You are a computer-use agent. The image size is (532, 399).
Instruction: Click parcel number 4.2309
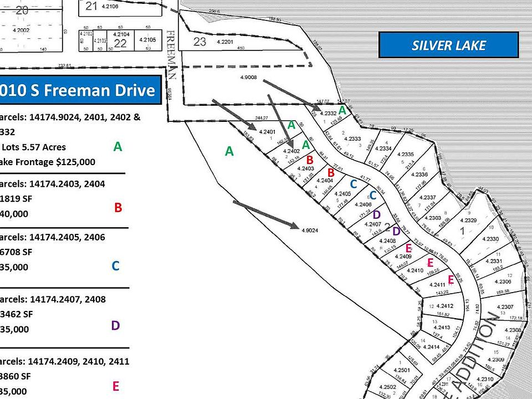495,360
